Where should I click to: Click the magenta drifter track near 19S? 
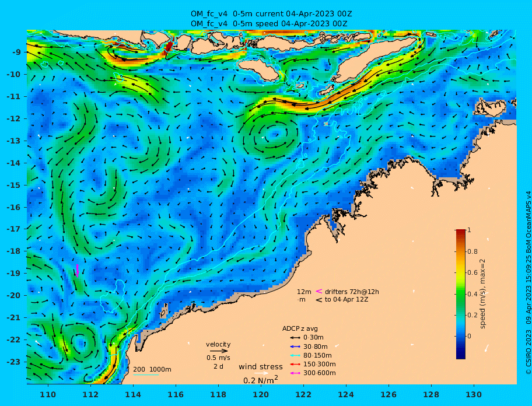(x=78, y=271)
